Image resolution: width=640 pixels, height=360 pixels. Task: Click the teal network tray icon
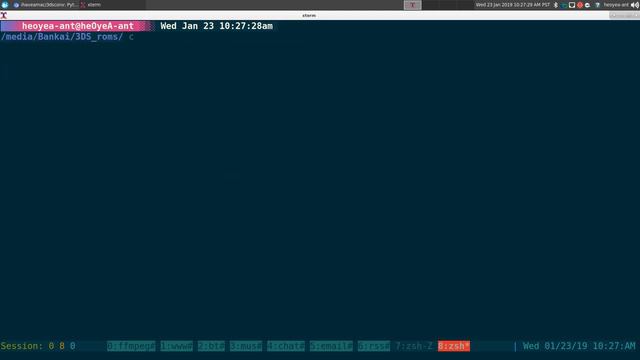coord(564,5)
